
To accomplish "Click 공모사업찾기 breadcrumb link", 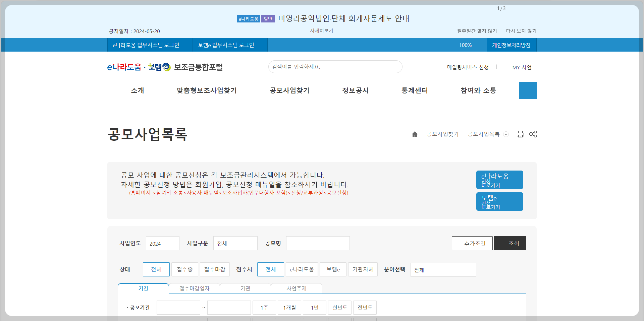I will pyautogui.click(x=443, y=134).
